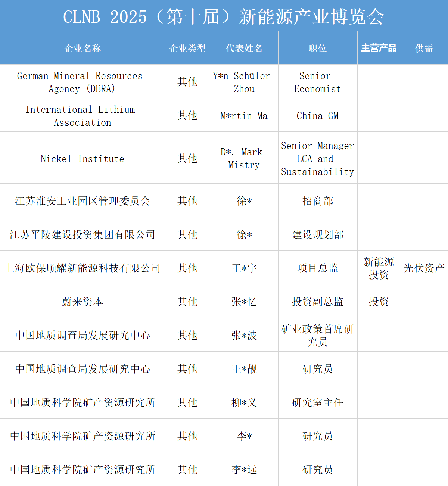Click the M*rtin Ma representative cell
This screenshot has height=486, width=448.
click(x=244, y=116)
